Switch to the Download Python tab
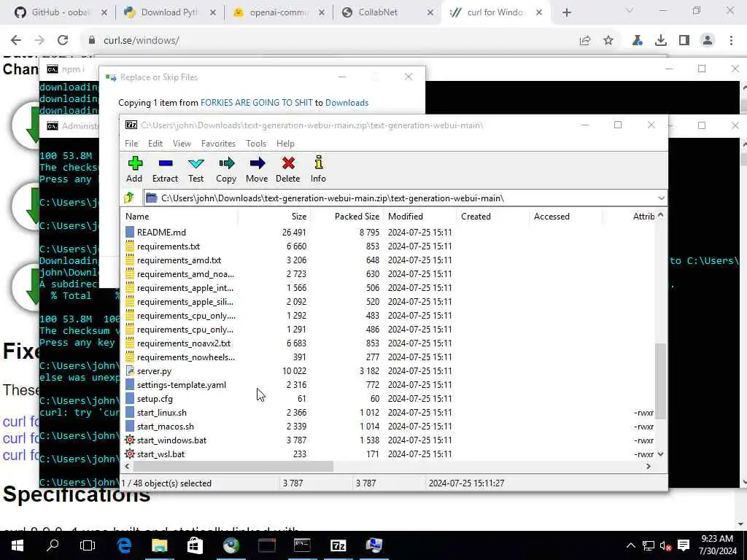The height and width of the screenshot is (560, 747). (x=169, y=12)
